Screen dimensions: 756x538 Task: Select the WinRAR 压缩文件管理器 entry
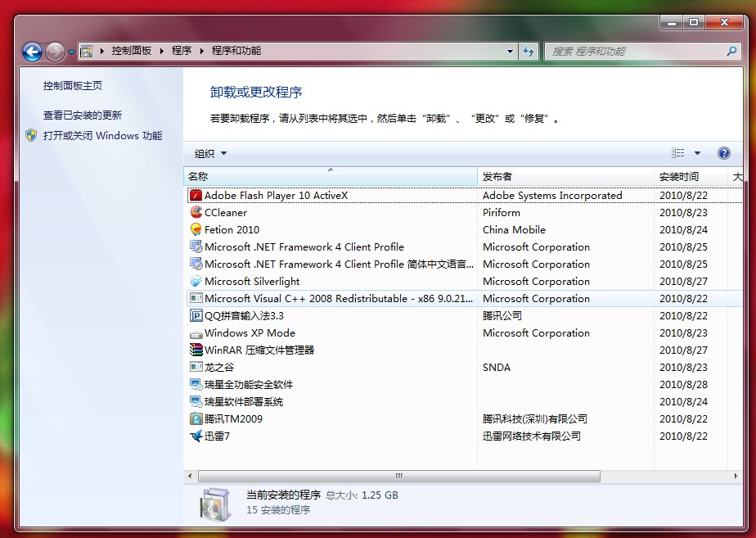[259, 350]
